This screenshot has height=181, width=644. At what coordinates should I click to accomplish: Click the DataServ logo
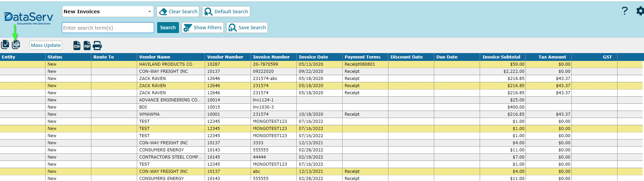tap(29, 18)
